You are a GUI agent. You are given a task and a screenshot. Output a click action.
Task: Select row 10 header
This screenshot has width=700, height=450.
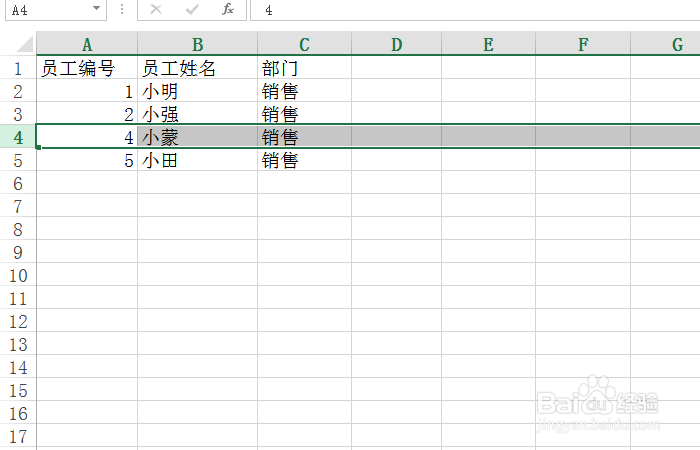pyautogui.click(x=18, y=275)
